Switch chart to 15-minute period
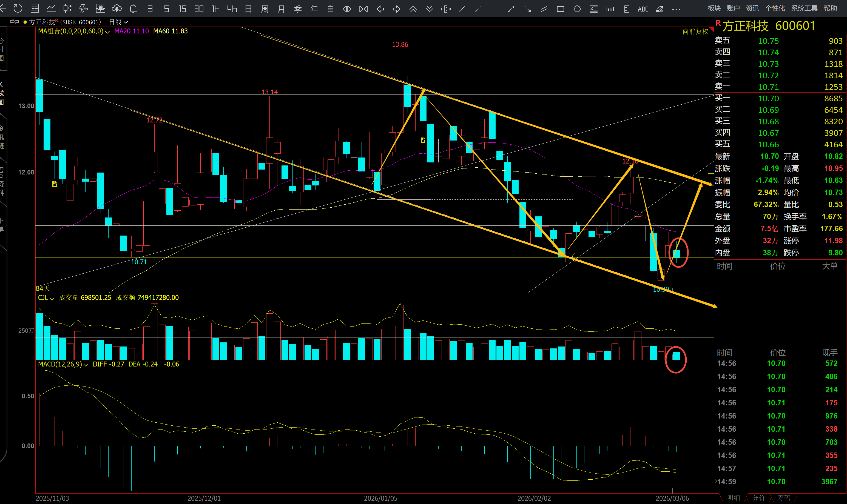Screen dimensions: 847x504 point(183,9)
